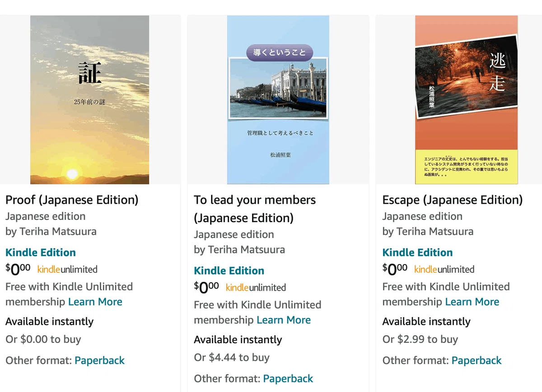The height and width of the screenshot is (392, 542).
Task: Click Learn More under To lead your members
Action: point(284,320)
